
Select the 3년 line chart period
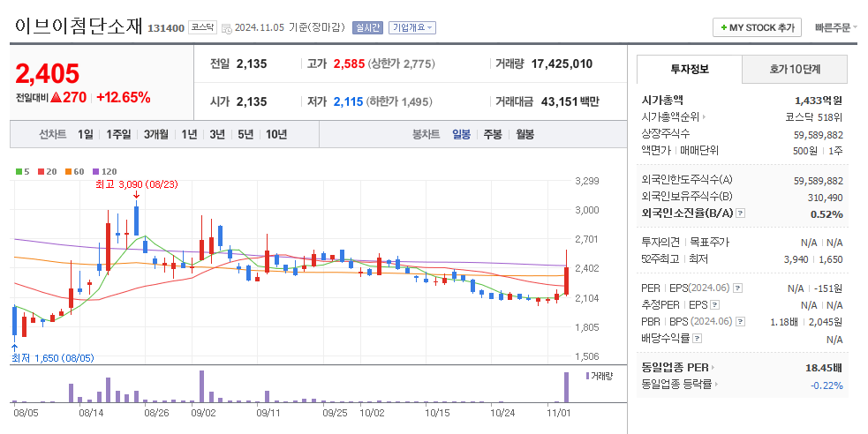tap(217, 134)
